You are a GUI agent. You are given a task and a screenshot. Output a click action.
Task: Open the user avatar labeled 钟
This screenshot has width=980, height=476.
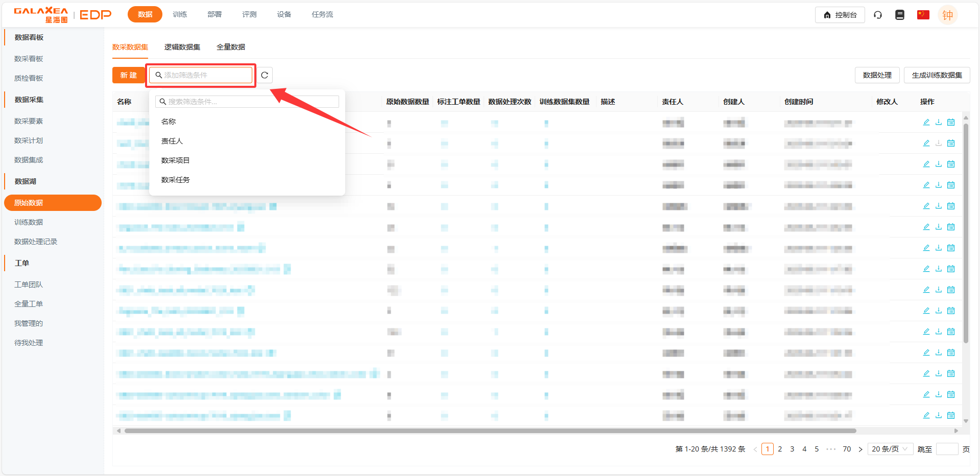pos(947,15)
